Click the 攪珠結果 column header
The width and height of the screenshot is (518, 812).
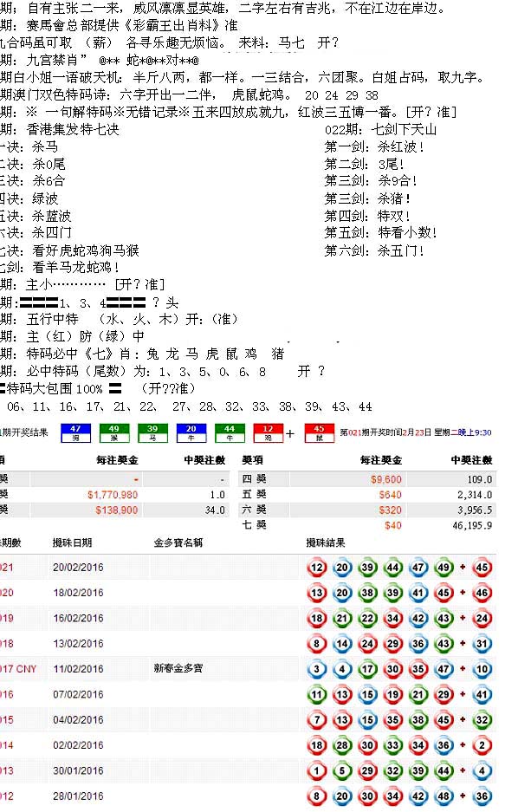[326, 542]
